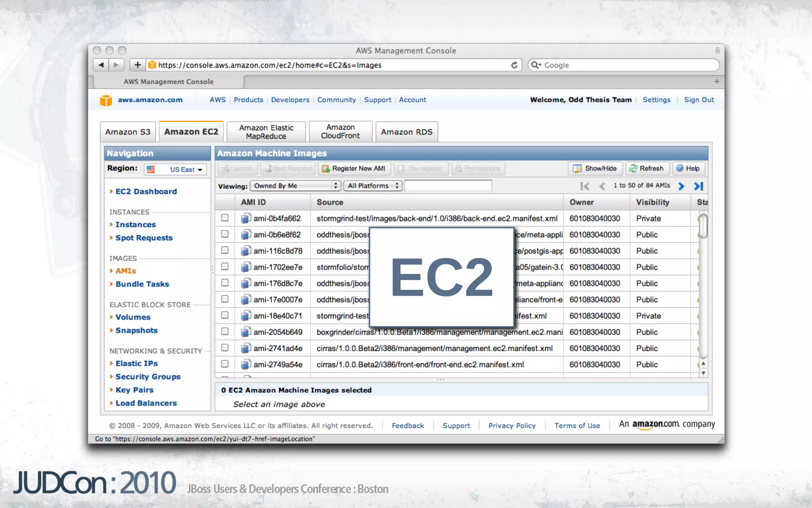Click the Register New AMI button
This screenshot has height=508, width=812.
(354, 169)
